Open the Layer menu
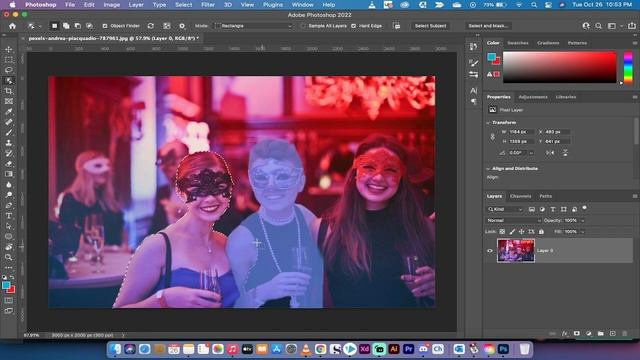 [136, 5]
